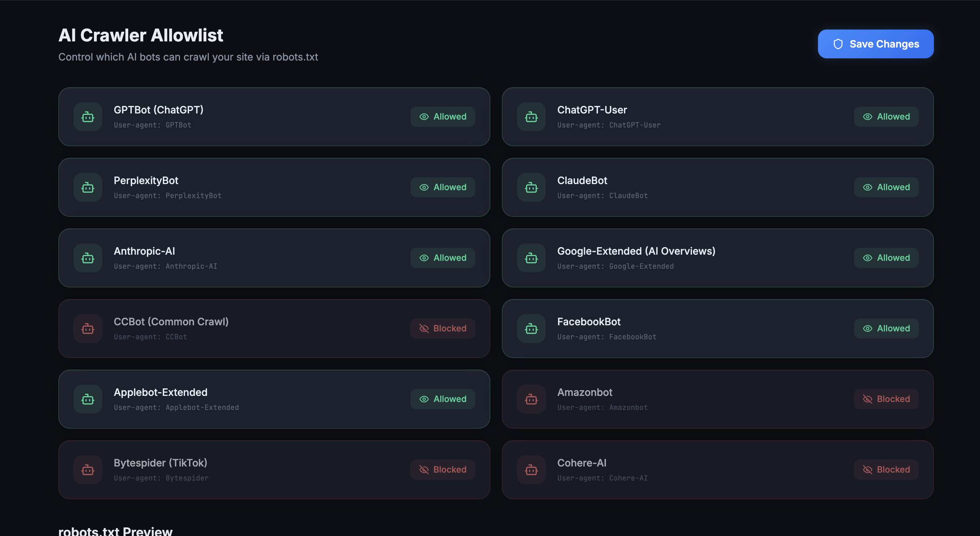Click the Save Changes button
This screenshot has width=980, height=536.
(875, 44)
